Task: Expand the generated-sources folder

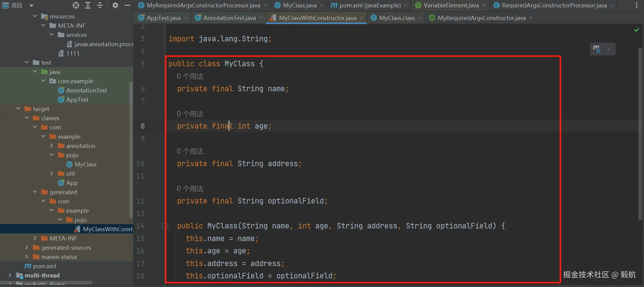Action: [x=27, y=247]
